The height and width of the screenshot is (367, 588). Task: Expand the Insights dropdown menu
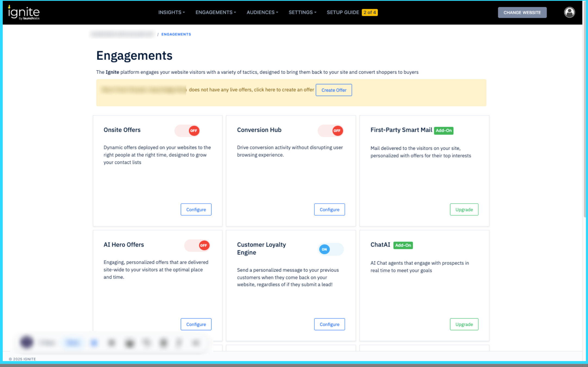tap(171, 13)
